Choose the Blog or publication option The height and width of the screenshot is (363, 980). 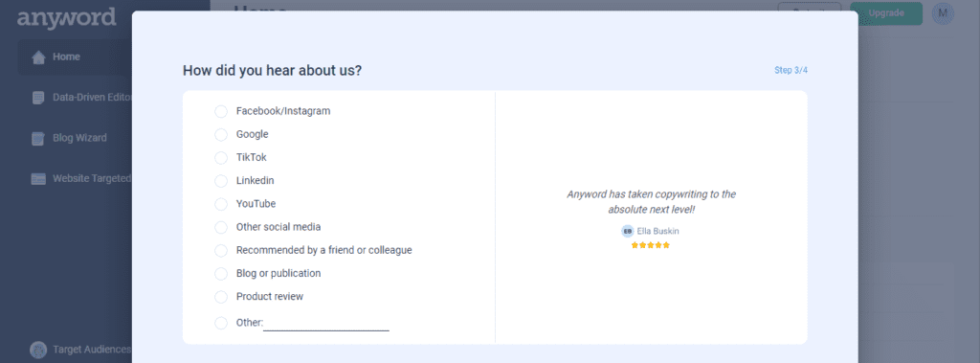[221, 274]
